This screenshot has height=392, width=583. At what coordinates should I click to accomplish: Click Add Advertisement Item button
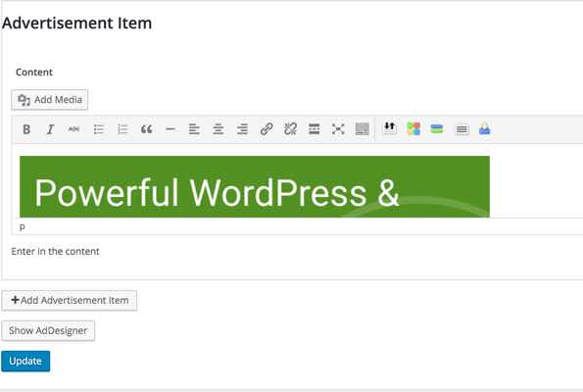tap(70, 300)
